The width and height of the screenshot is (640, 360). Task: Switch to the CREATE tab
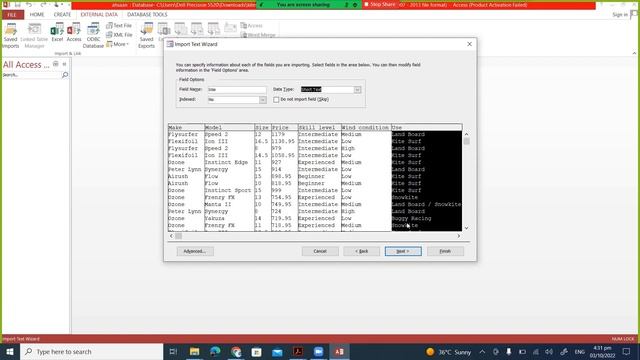[62, 14]
